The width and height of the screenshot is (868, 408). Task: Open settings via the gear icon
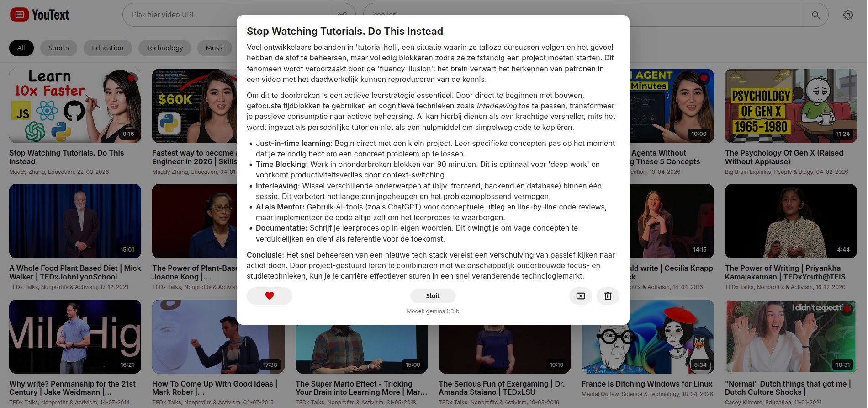click(848, 15)
